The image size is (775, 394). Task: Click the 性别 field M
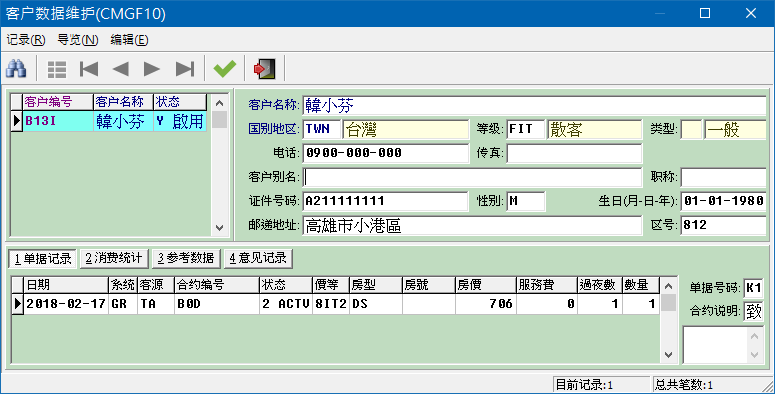525,201
